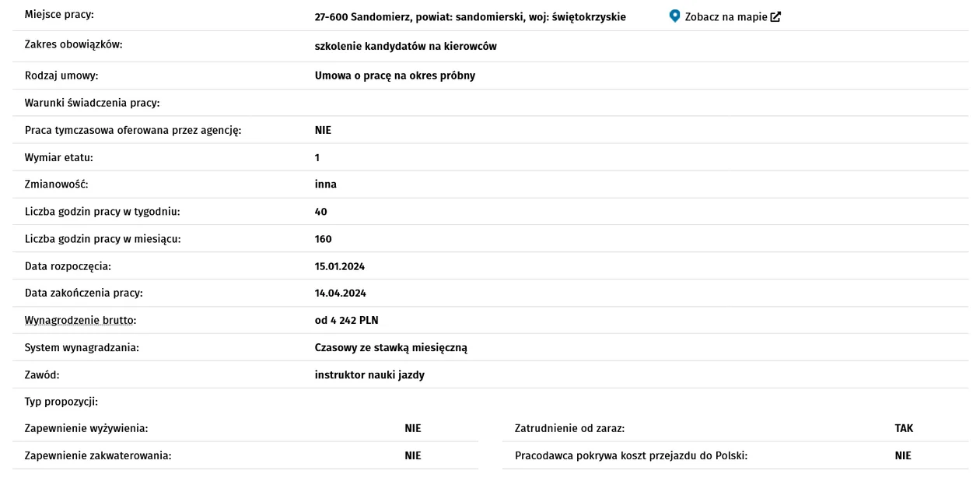
Task: Click TAK next to "Zatrudnienie od zaraz"
Action: pyautogui.click(x=904, y=428)
